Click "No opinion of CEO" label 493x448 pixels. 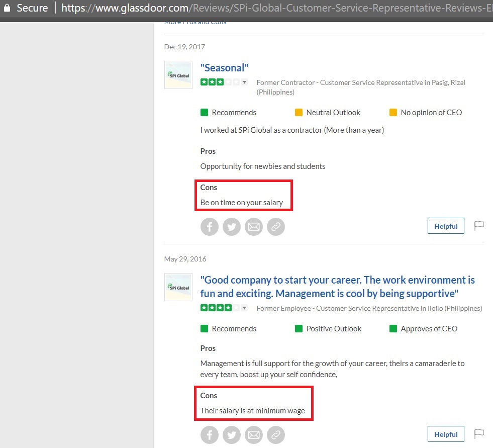[x=431, y=113]
